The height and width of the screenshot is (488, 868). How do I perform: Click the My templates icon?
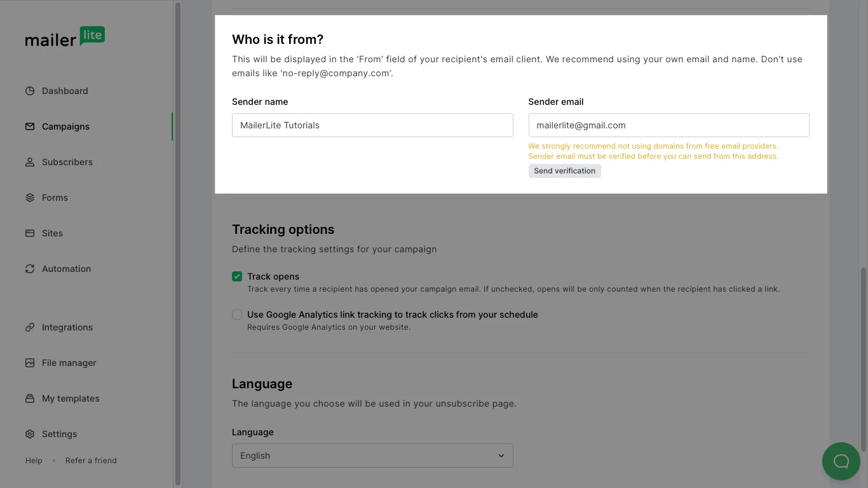click(30, 398)
